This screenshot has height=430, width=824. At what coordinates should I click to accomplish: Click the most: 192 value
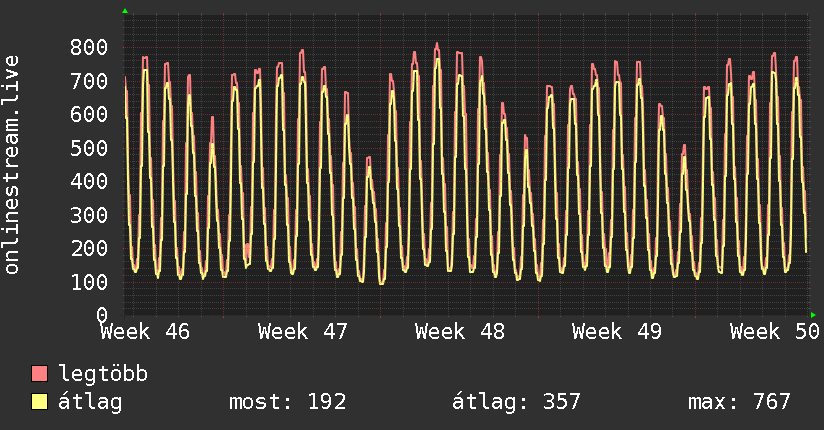click(x=287, y=402)
